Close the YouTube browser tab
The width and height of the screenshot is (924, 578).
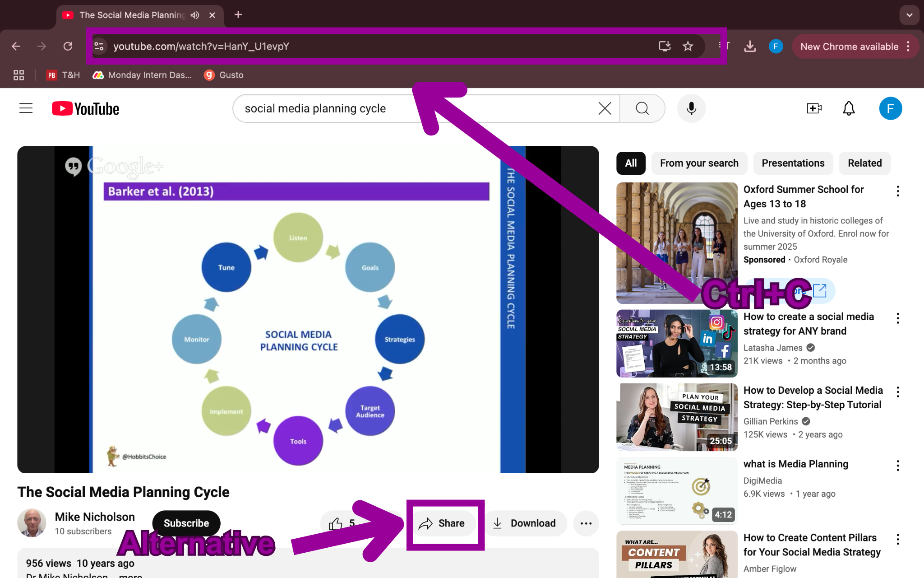pyautogui.click(x=212, y=15)
